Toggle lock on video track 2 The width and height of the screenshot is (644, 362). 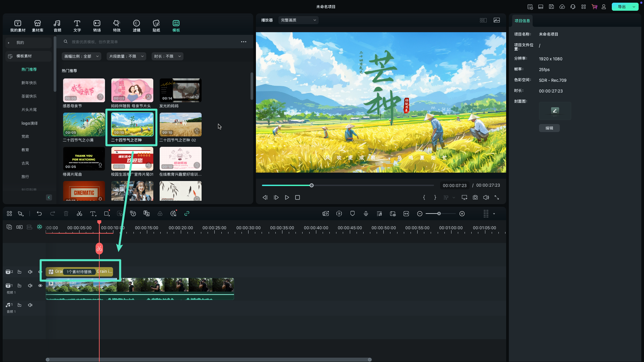[x=19, y=272]
